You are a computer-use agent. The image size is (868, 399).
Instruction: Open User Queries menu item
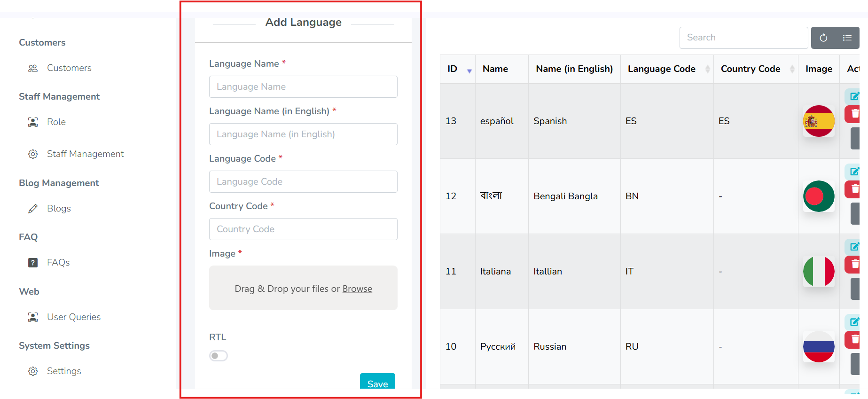(74, 317)
